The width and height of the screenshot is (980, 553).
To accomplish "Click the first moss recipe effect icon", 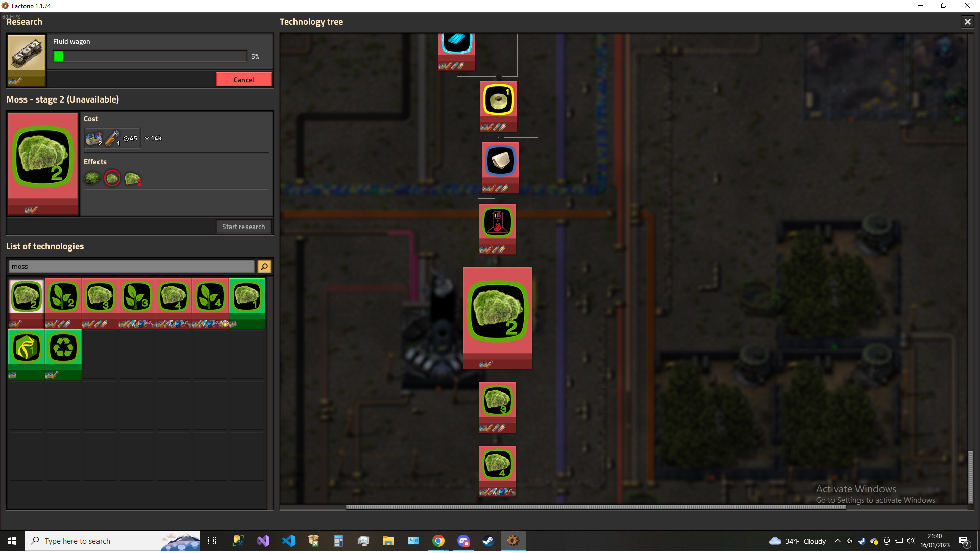I will click(x=92, y=178).
